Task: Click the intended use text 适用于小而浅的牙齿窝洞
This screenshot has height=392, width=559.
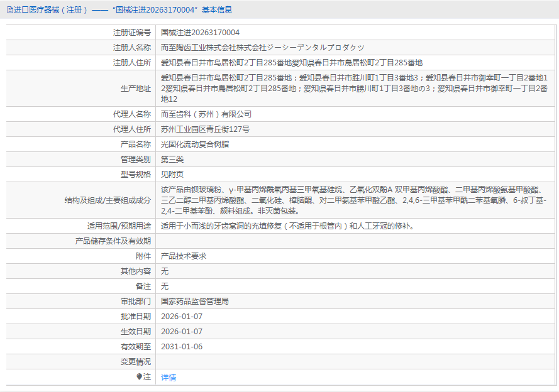Action: 287,226
